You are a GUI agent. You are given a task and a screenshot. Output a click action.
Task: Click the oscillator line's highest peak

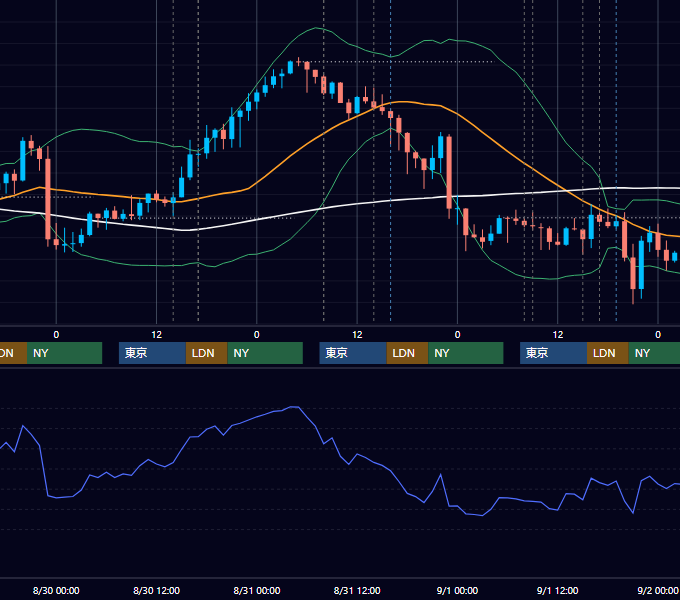coord(294,407)
